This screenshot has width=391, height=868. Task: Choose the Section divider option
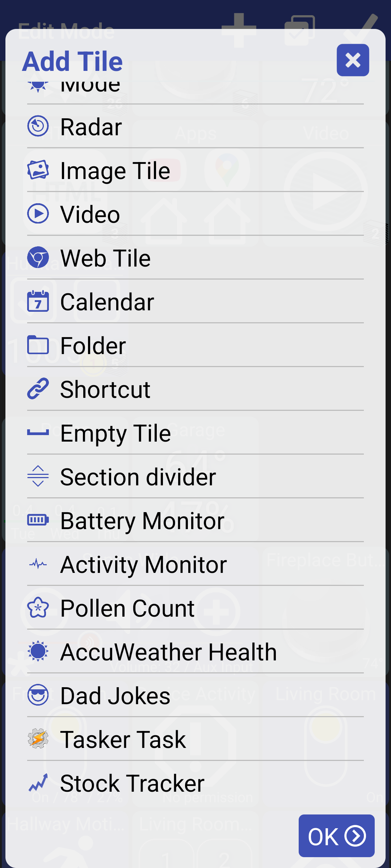[x=138, y=477]
